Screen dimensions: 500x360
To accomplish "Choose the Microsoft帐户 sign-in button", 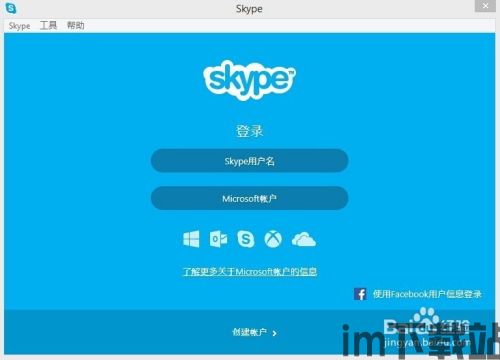I will point(250,199).
